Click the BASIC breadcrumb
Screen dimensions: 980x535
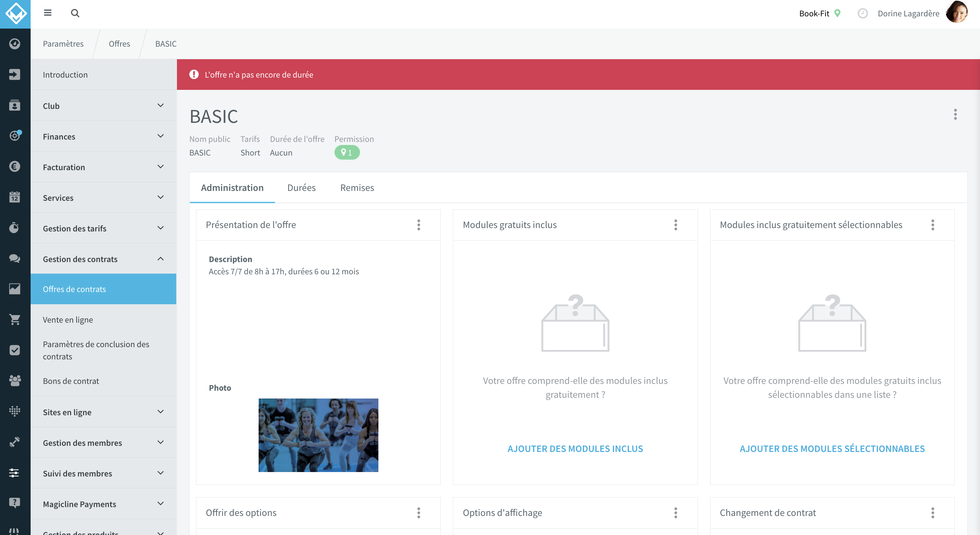166,44
